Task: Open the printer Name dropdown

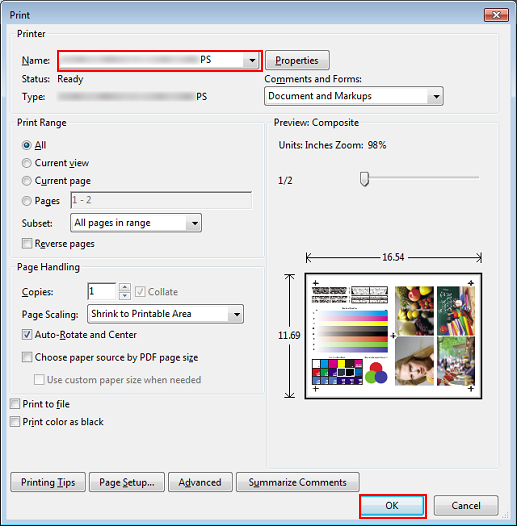Action: [160, 61]
